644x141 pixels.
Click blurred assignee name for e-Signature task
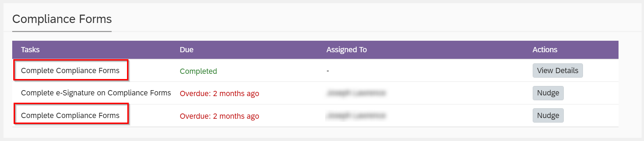coord(356,93)
